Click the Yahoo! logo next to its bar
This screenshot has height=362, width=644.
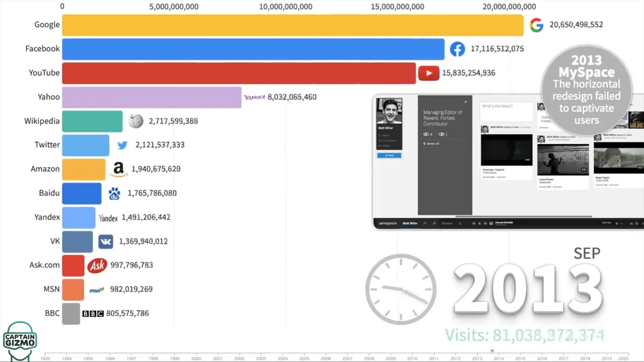point(254,97)
